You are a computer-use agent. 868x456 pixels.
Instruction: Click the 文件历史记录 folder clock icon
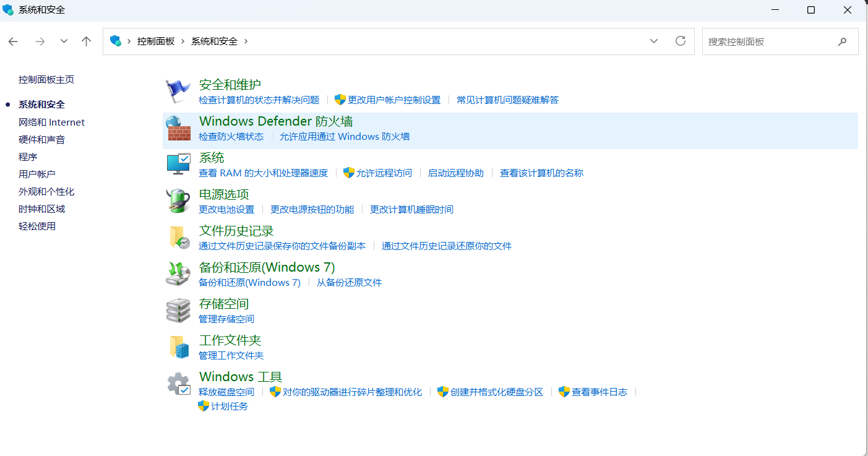[178, 238]
